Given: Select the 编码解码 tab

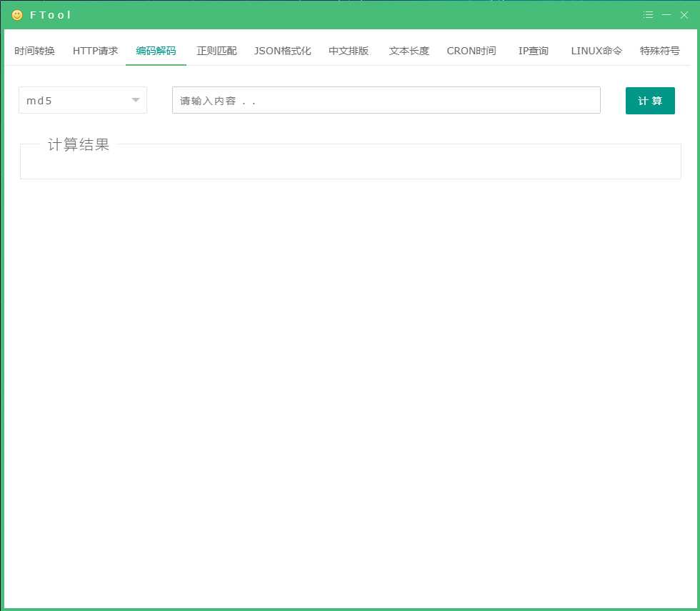Looking at the screenshot, I should [x=156, y=51].
